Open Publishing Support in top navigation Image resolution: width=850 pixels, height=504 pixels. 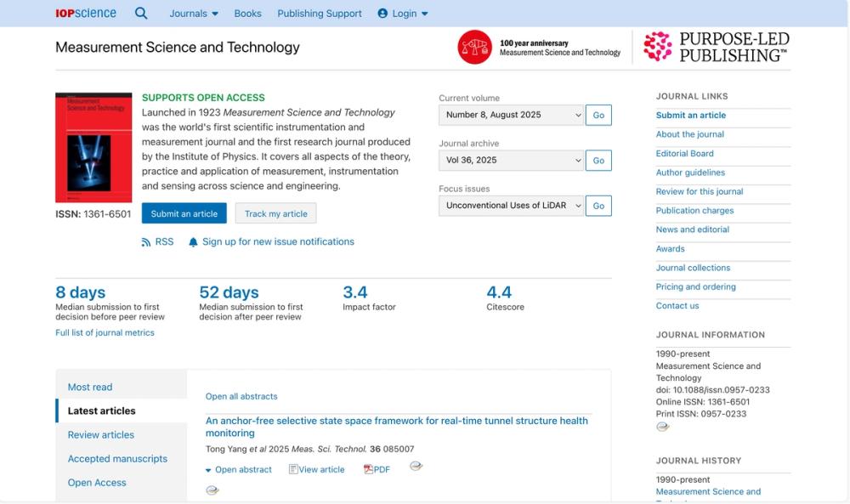point(320,14)
